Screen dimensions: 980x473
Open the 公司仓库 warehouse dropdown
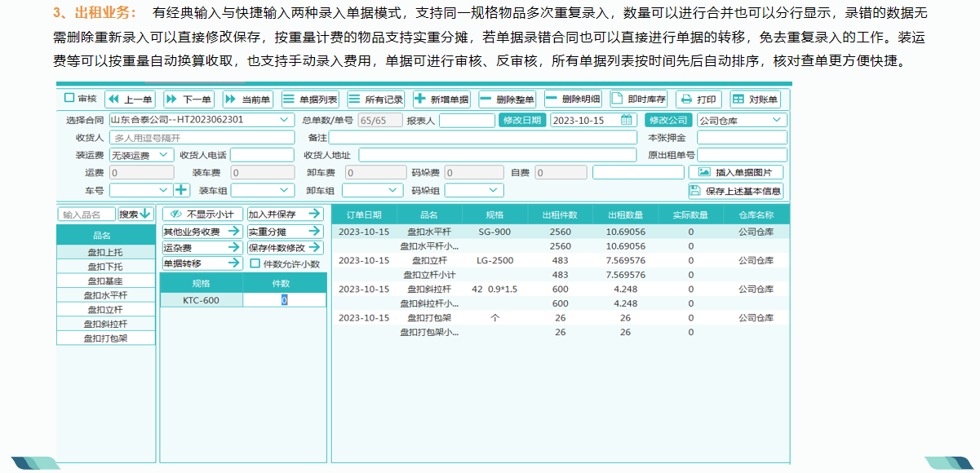777,119
